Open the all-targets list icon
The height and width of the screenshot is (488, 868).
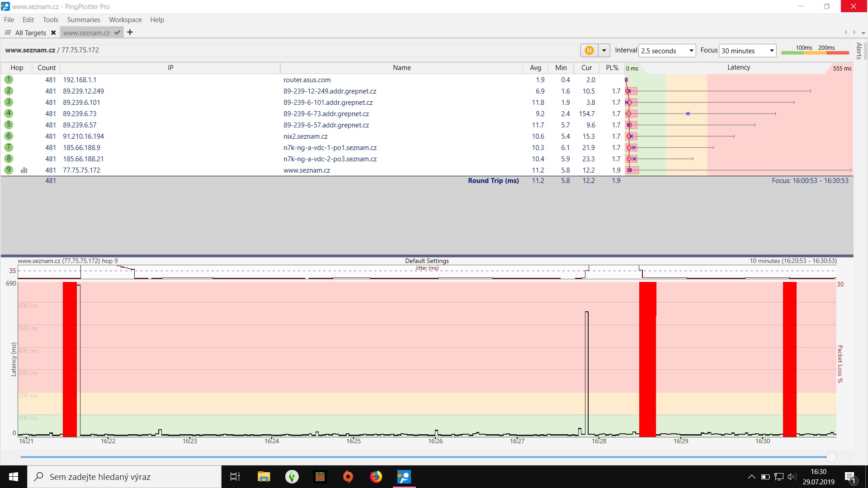pos(8,33)
